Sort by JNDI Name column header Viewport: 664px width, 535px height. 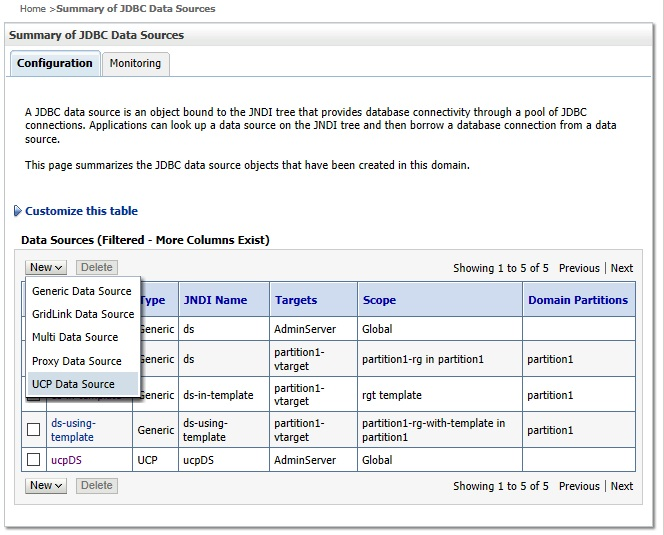(215, 300)
